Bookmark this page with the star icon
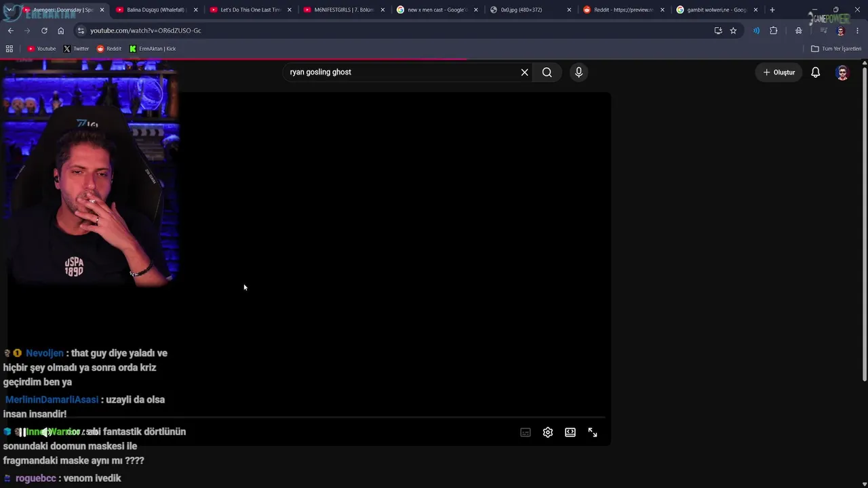 point(733,30)
